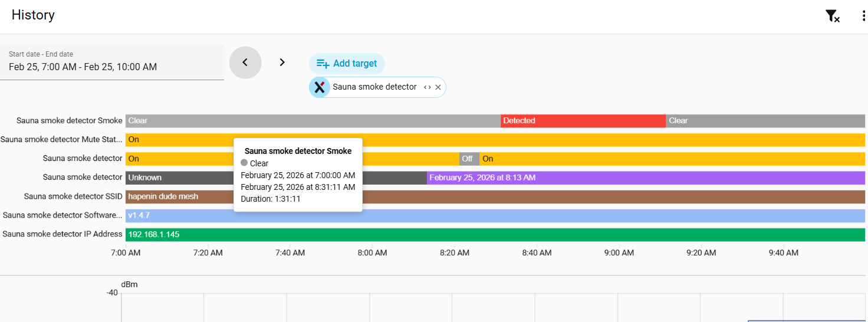This screenshot has height=322, width=868.
Task: Click the Sauna smoke detector device icon
Action: point(320,87)
